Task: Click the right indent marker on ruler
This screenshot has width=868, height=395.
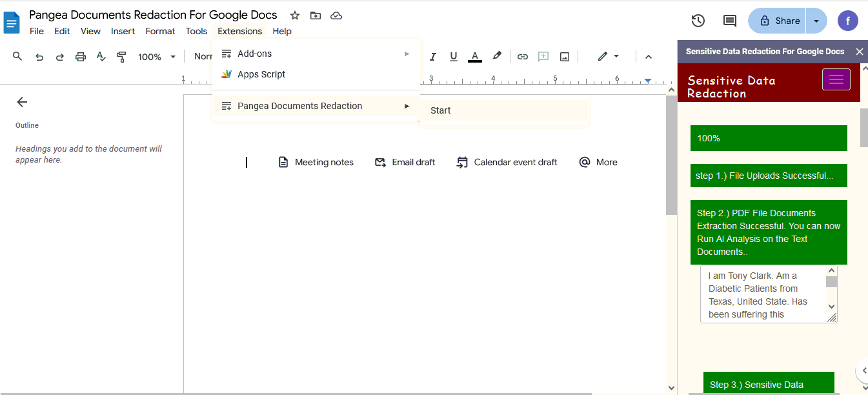Action: [x=648, y=81]
